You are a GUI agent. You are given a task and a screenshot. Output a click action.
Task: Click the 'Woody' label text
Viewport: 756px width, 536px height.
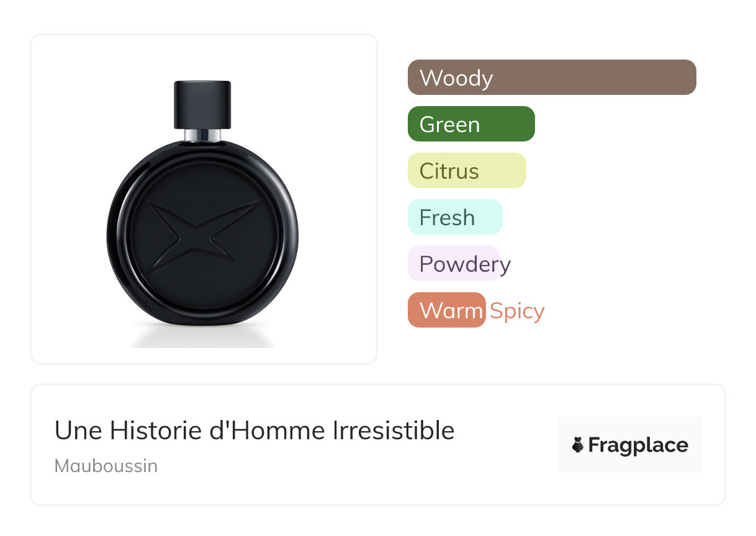[456, 78]
